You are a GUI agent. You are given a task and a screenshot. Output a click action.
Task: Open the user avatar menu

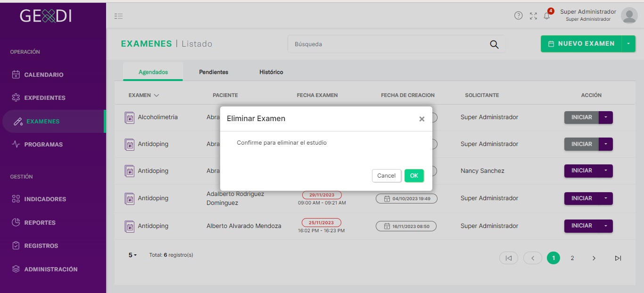(x=629, y=16)
